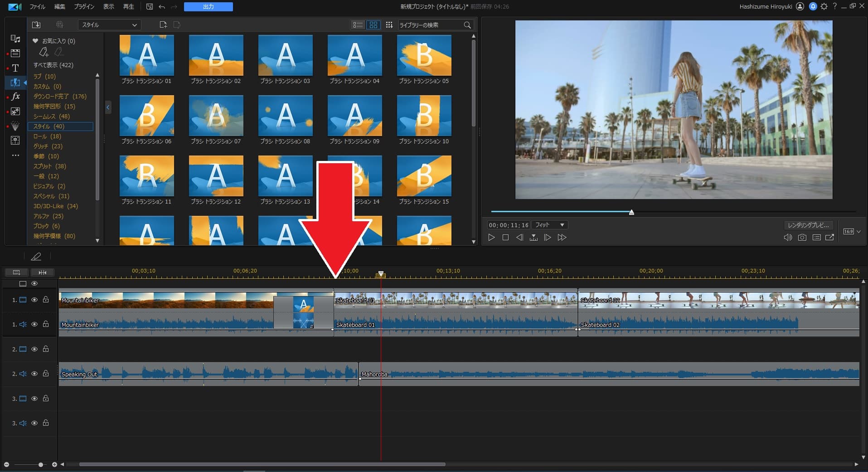This screenshot has width=868, height=472.
Task: Open the プラグイン menu
Action: tap(84, 7)
